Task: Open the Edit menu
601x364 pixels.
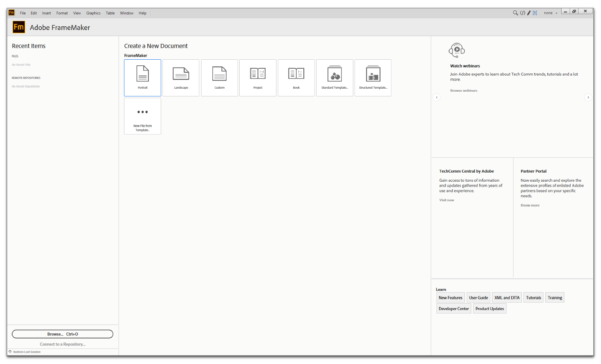Action: 34,13
